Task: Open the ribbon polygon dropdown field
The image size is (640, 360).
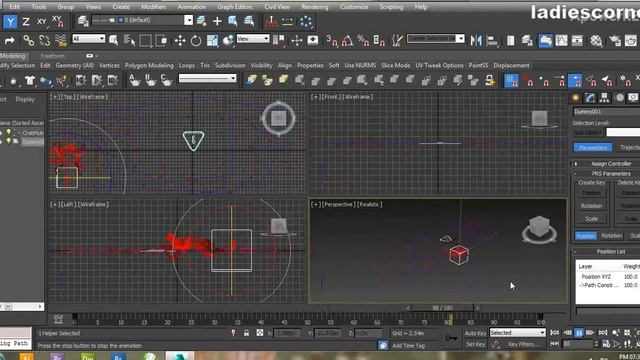Action: tap(207, 78)
